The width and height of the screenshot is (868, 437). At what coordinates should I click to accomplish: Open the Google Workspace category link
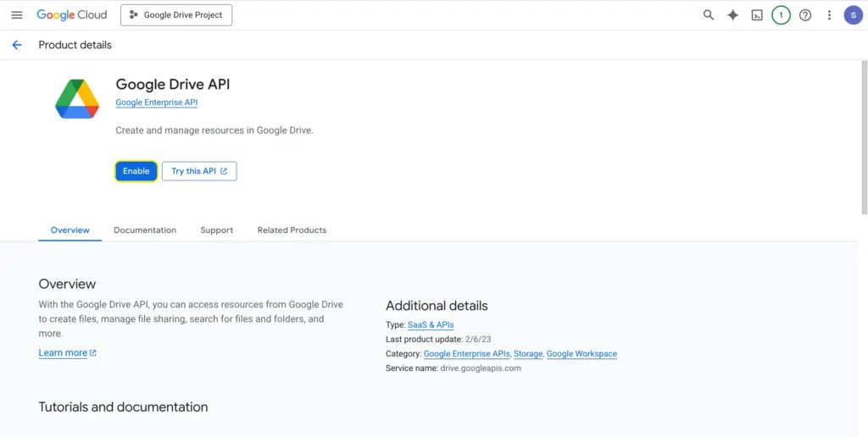[581, 353]
